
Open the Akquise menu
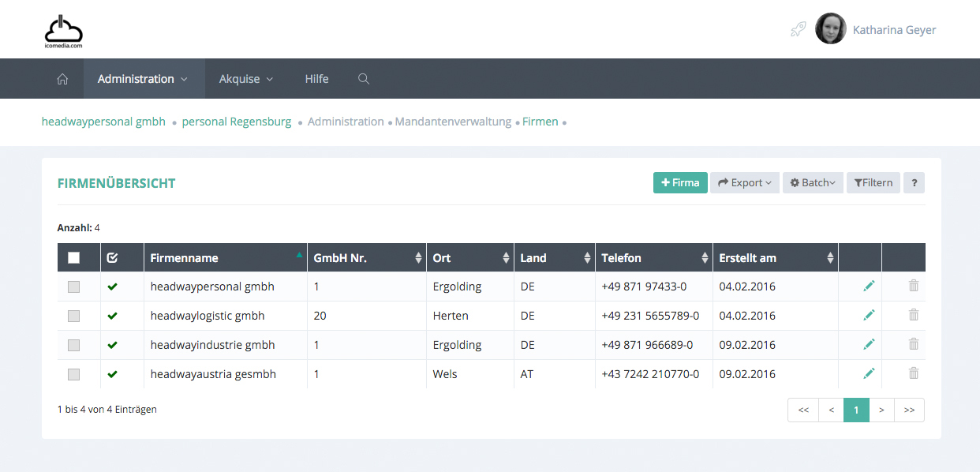[245, 79]
